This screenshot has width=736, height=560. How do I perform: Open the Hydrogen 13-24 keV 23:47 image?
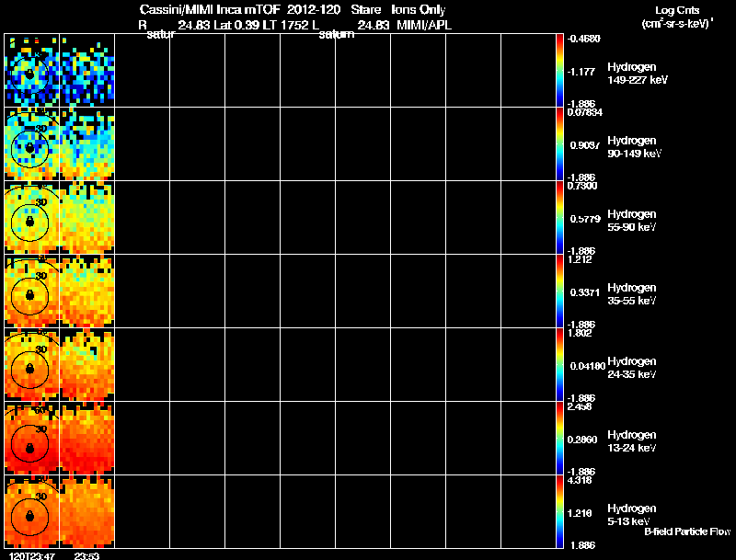point(32,439)
